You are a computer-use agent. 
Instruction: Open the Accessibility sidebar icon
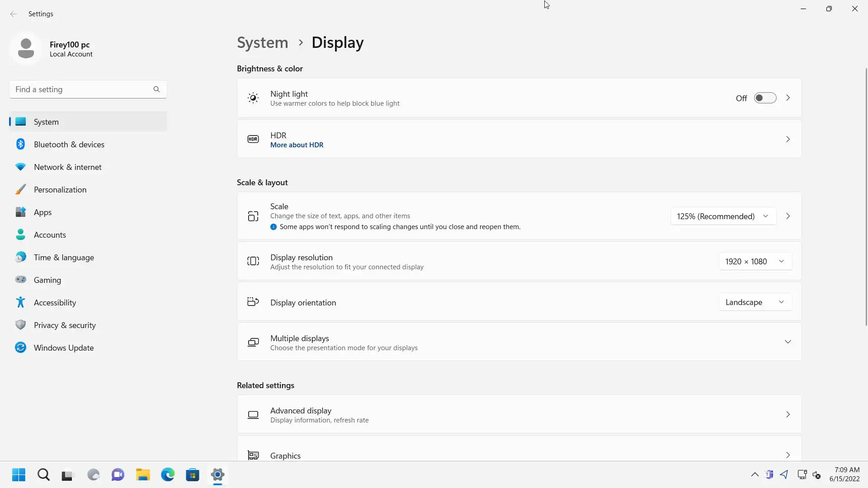(20, 302)
